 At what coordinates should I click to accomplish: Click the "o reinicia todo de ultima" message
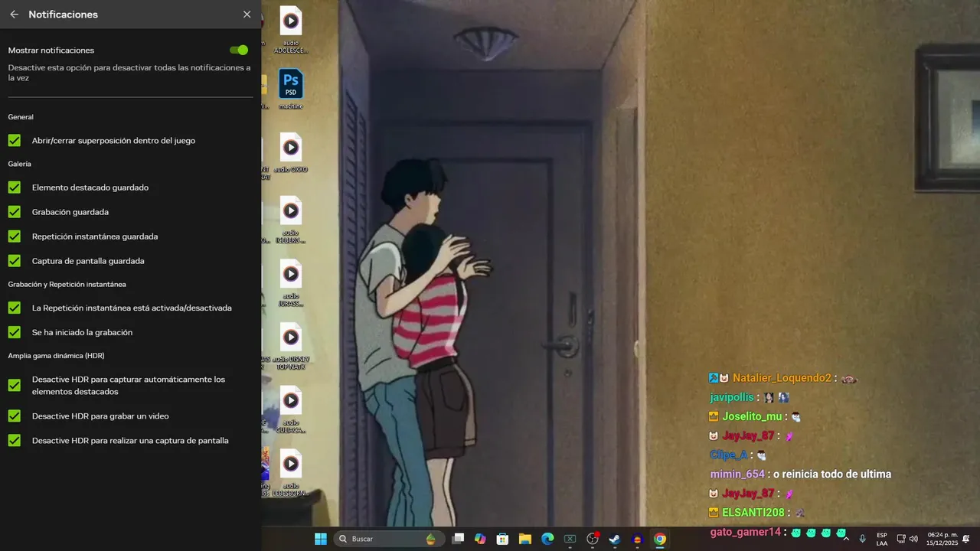pyautogui.click(x=832, y=474)
